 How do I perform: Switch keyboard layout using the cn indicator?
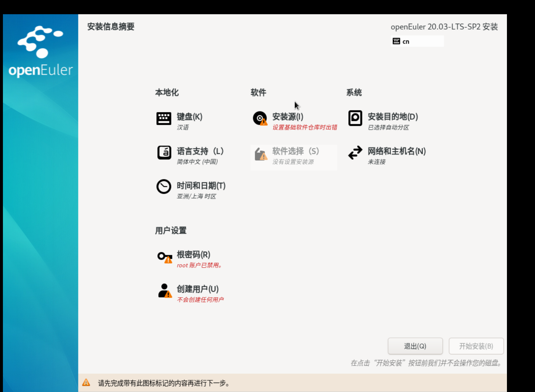[417, 41]
